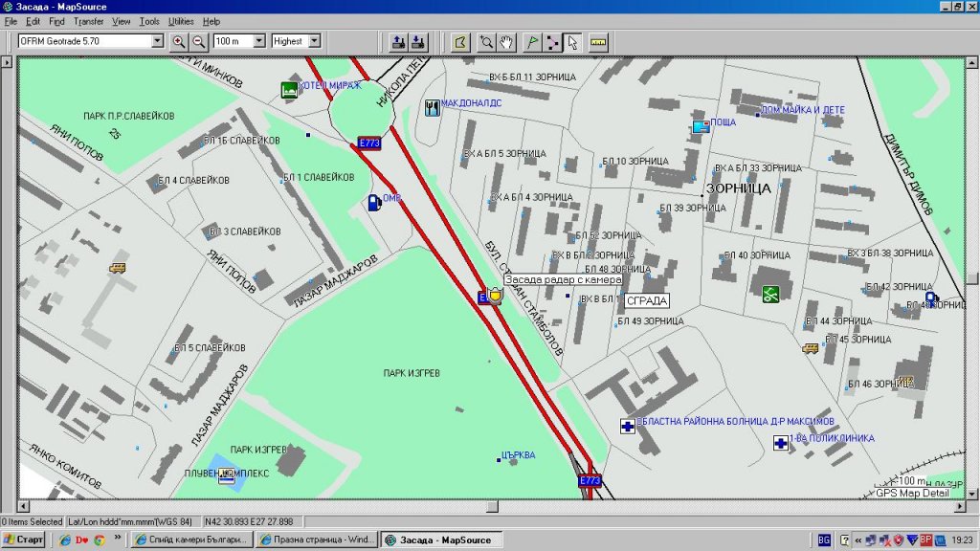Open the Transfer menu
The width and height of the screenshot is (980, 551).
coord(88,21)
